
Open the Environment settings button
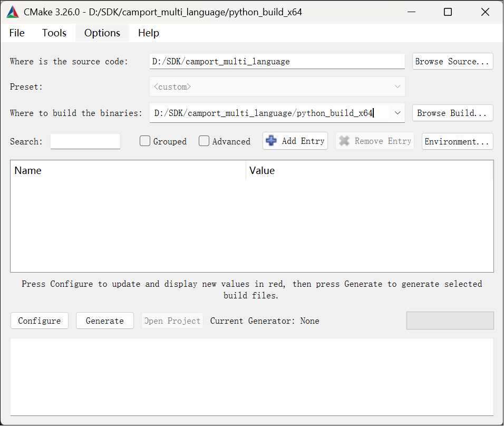coord(457,141)
